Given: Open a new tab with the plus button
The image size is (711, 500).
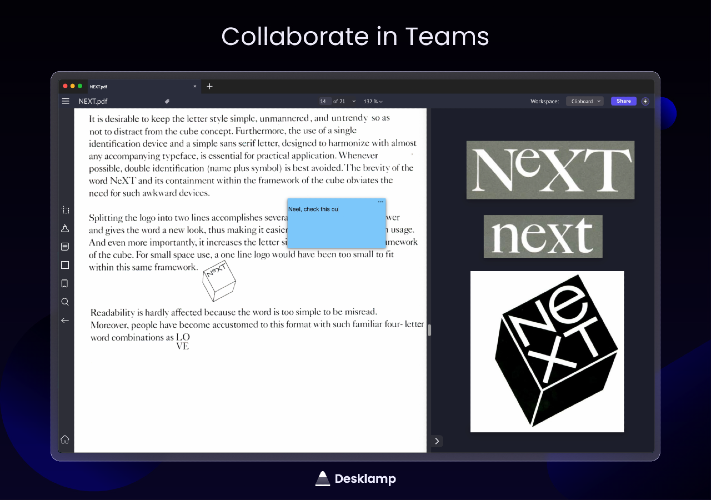Looking at the screenshot, I should click(x=209, y=86).
